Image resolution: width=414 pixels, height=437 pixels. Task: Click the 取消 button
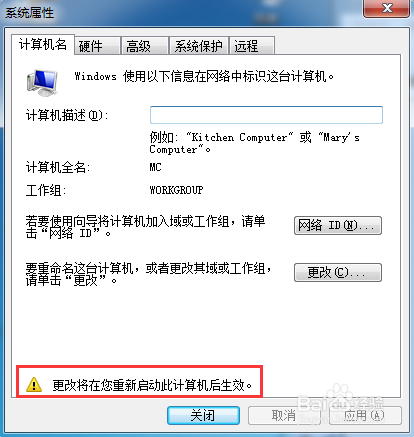284,415
